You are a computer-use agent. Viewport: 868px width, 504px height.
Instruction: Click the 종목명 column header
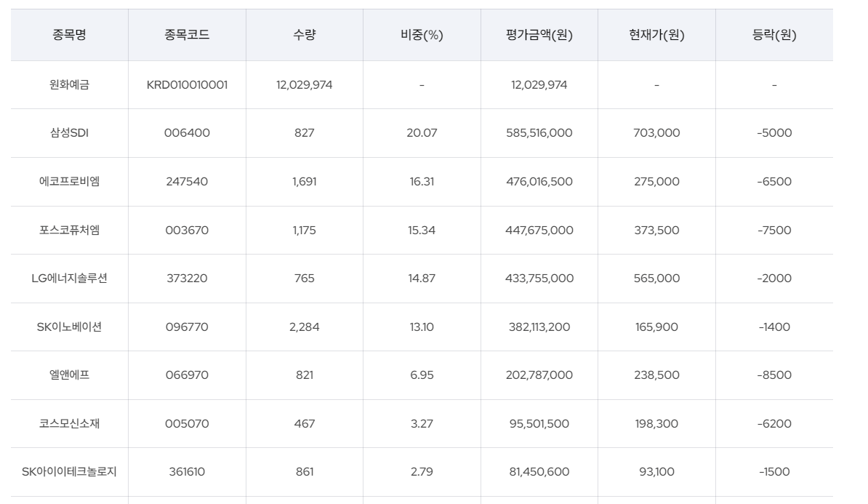click(69, 35)
